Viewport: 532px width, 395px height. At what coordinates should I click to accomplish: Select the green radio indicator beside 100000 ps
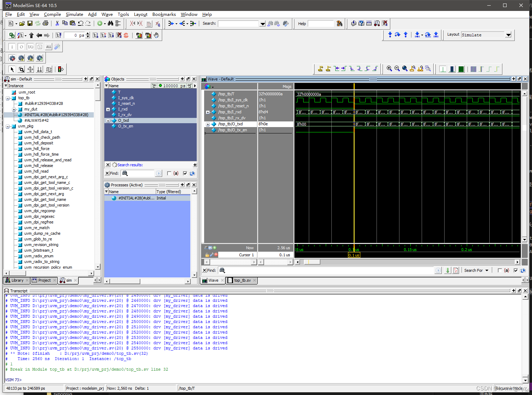160,86
